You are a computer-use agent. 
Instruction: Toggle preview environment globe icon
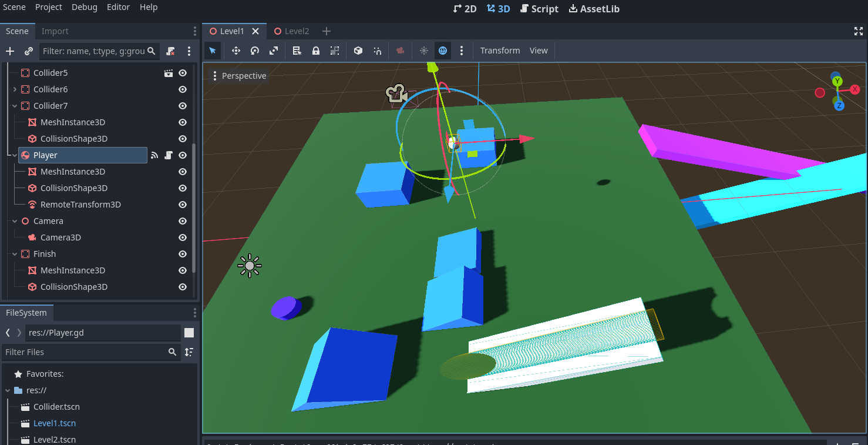point(443,51)
